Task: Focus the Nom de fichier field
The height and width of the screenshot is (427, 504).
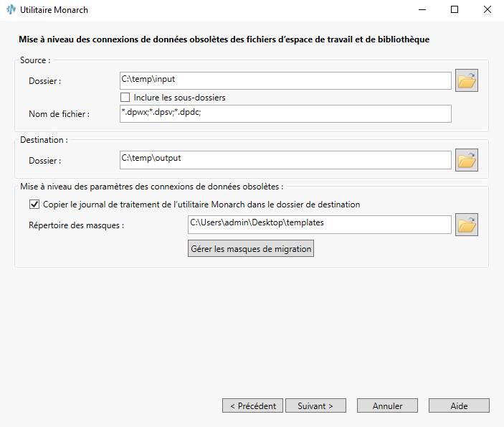Action: click(285, 113)
